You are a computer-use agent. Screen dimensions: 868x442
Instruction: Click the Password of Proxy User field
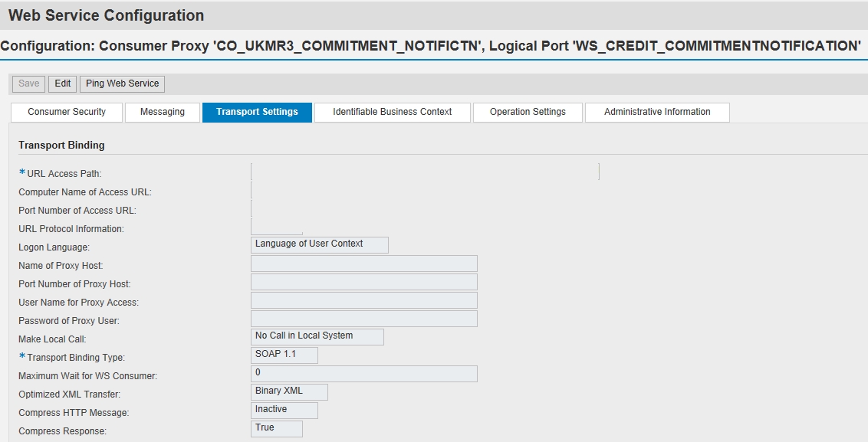tap(363, 318)
